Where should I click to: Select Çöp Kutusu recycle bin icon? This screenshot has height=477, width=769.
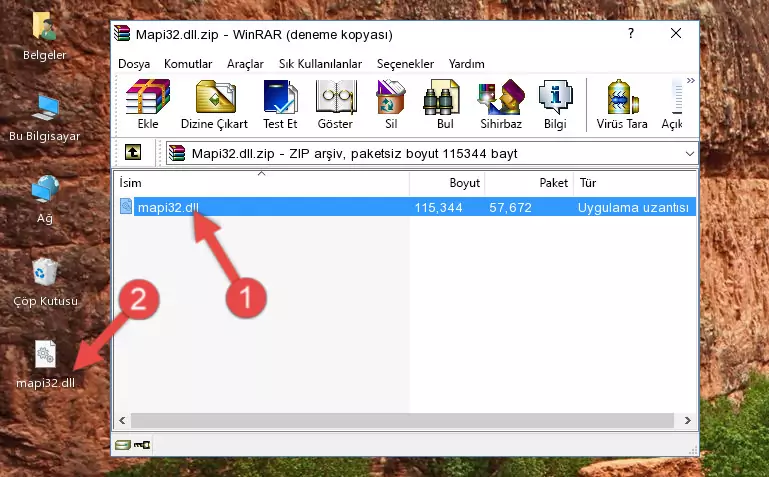45,282
